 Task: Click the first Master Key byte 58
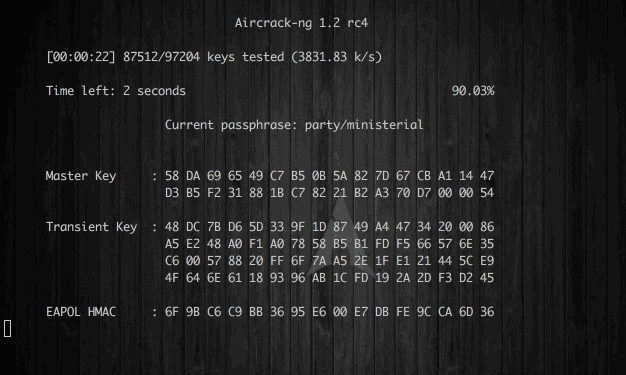pos(172,176)
